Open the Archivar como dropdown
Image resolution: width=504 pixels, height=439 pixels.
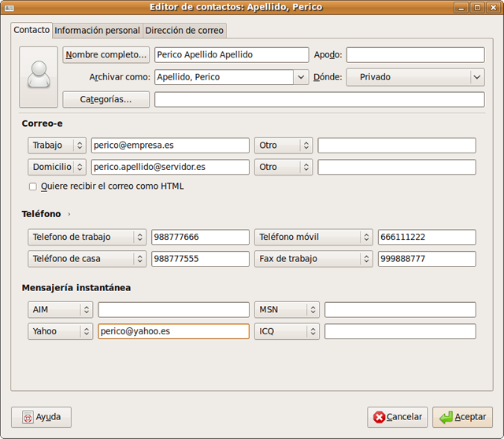click(x=301, y=77)
